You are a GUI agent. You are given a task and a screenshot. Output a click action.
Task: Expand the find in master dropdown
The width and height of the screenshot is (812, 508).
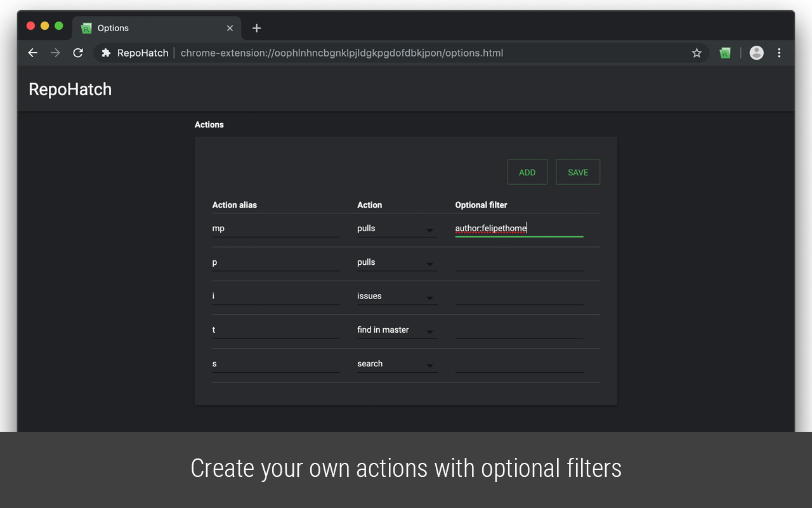397,330
